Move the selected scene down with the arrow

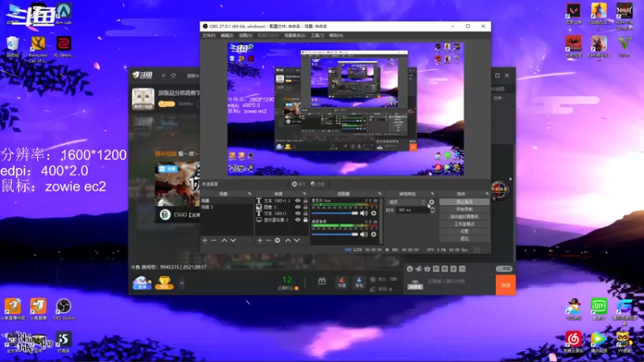pos(233,240)
